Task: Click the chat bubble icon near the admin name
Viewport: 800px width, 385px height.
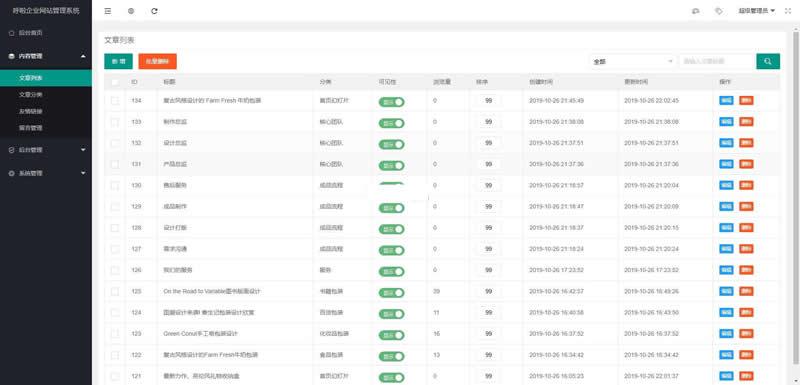Action: [x=695, y=11]
